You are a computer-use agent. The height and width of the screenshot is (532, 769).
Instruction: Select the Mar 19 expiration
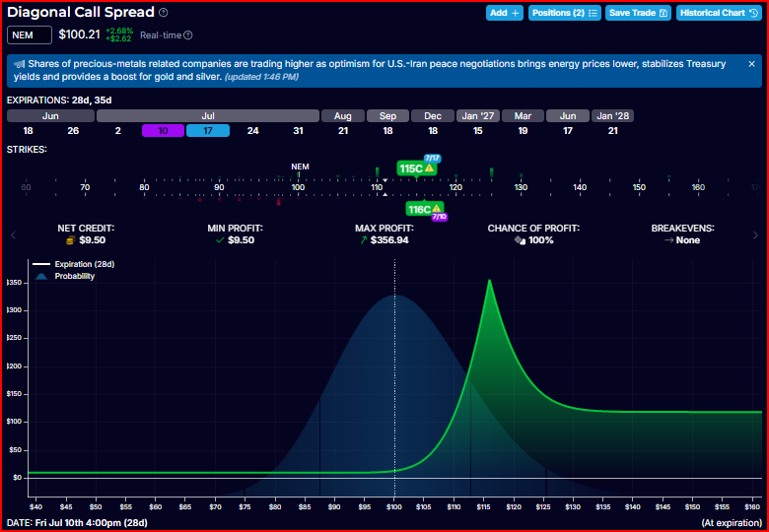coord(523,131)
